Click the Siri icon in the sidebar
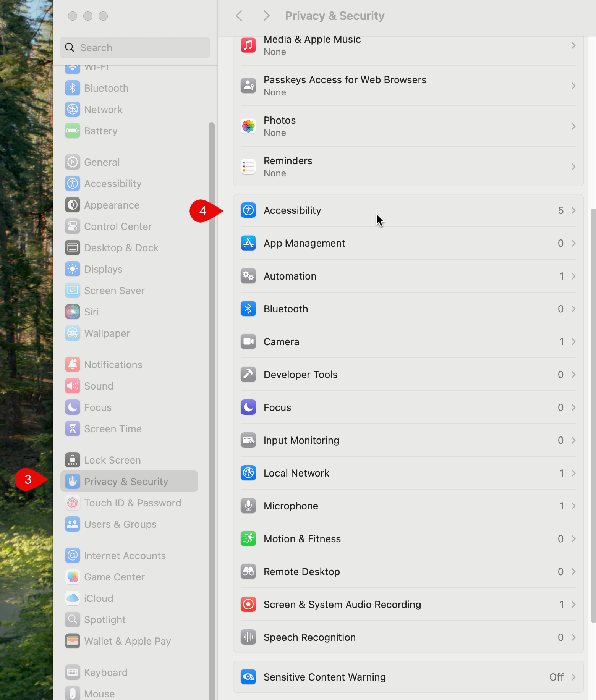The width and height of the screenshot is (596, 700). tap(73, 312)
